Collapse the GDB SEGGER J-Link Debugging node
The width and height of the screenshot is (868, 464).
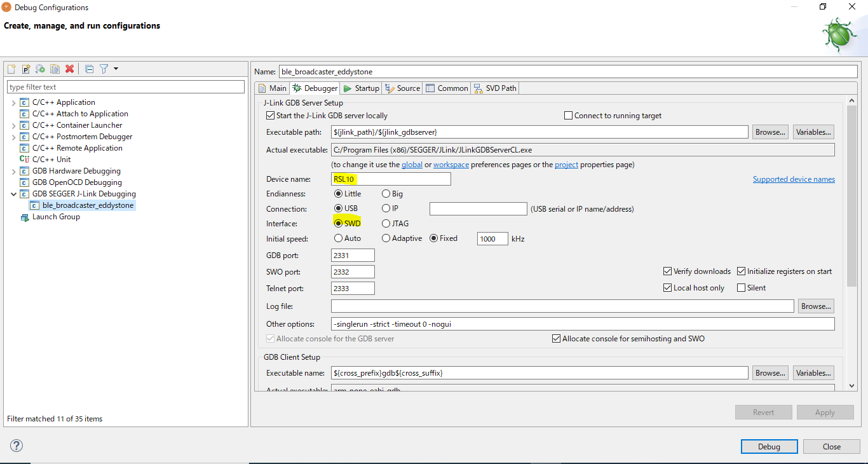[14, 194]
